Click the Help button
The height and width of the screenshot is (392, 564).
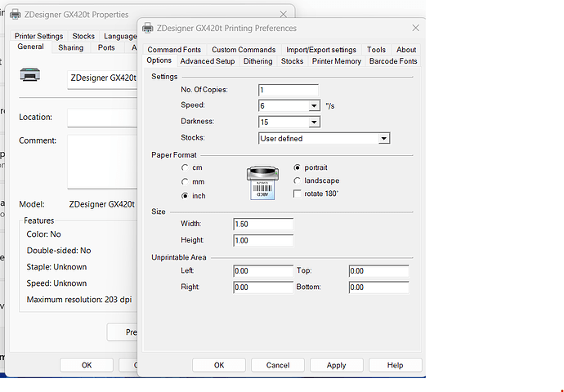395,365
